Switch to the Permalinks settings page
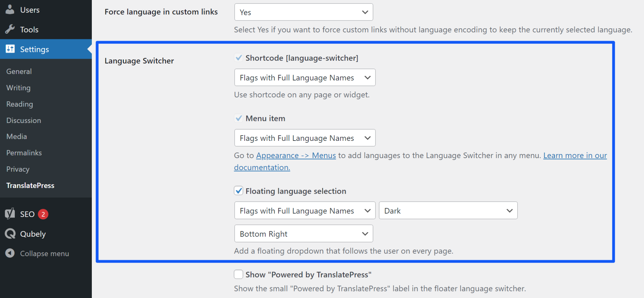Image resolution: width=644 pixels, height=298 pixels. (24, 152)
